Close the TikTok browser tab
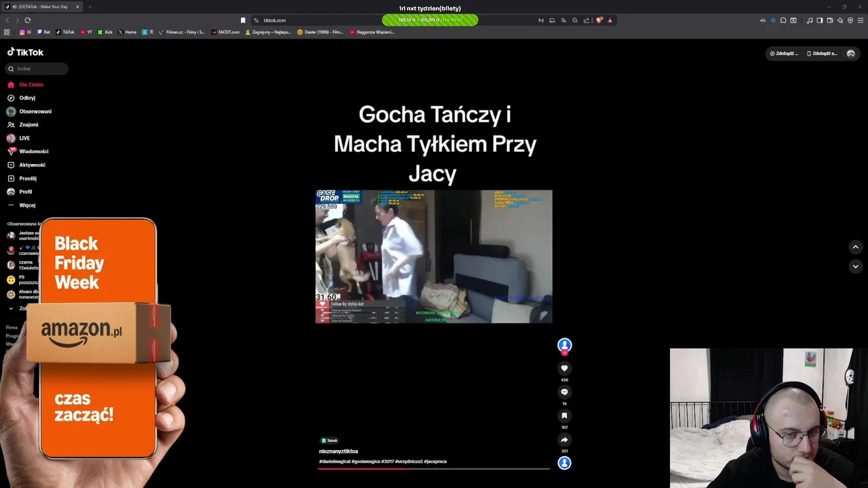The width and height of the screenshot is (868, 488). pyautogui.click(x=77, y=7)
